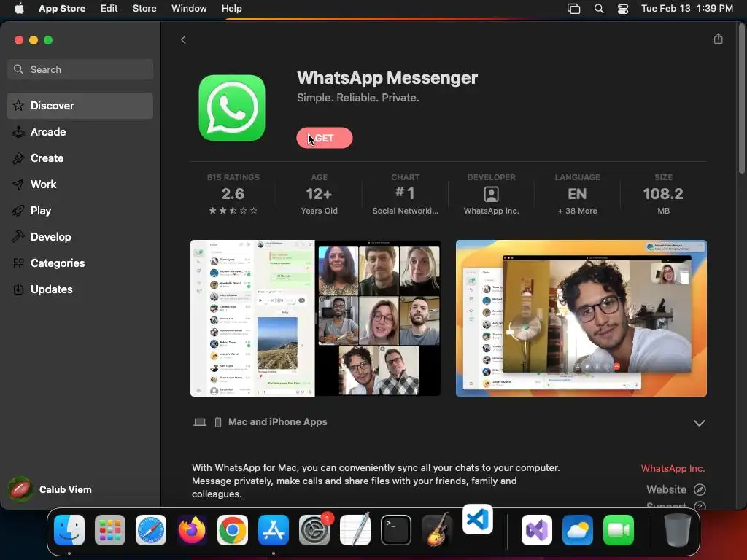747x560 pixels.
Task: Open the Weather app in Dock
Action: click(x=578, y=530)
